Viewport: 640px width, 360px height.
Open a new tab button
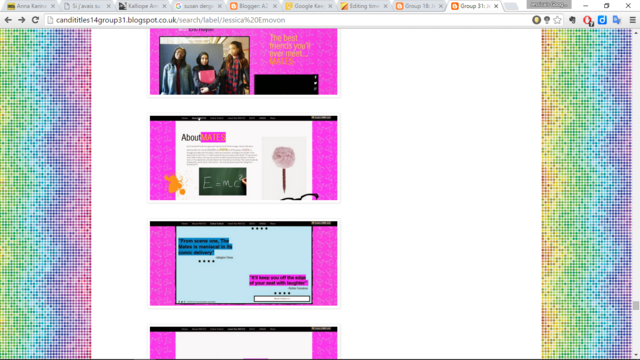pyautogui.click(x=511, y=6)
